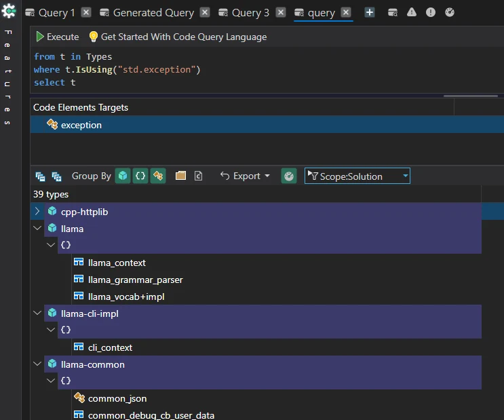Open the warning triangle icon in tab bar
504x420 pixels.
pyautogui.click(x=412, y=12)
